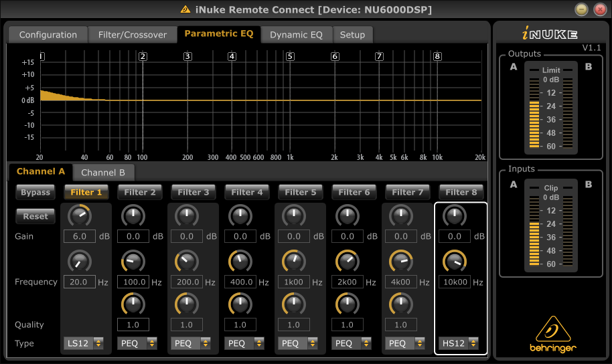
Task: Click Filter 6 gain knob
Action: [x=347, y=215]
